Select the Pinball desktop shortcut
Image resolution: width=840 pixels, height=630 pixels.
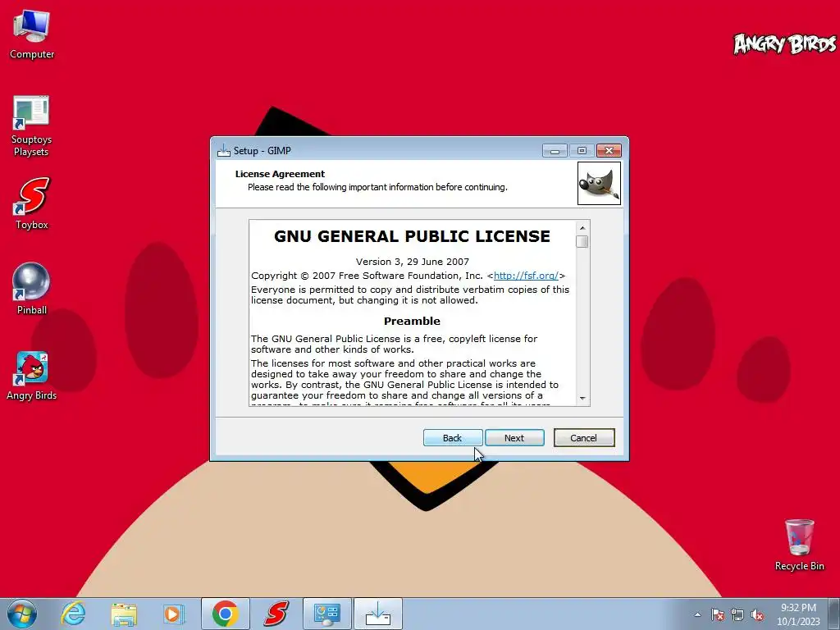click(x=32, y=288)
